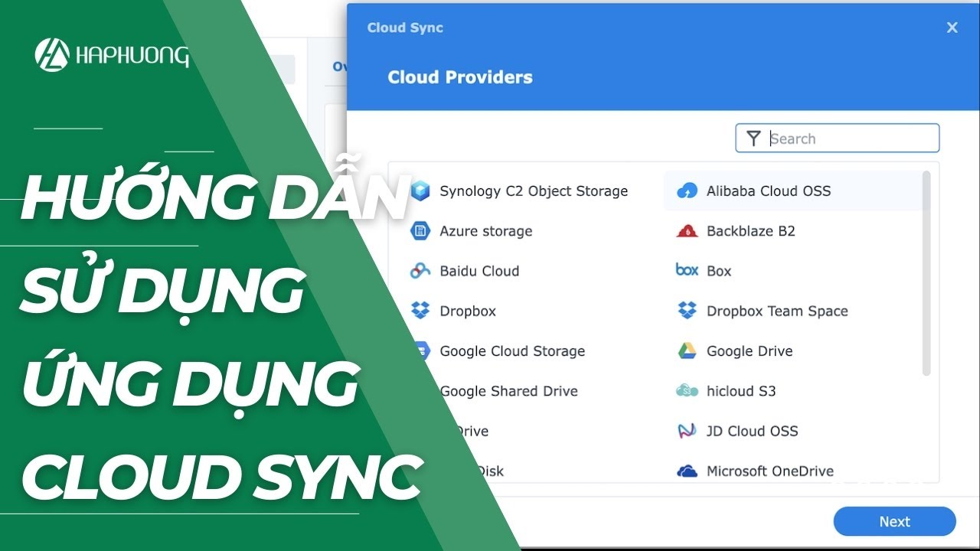
Task: Click "Baidu Cloud" label
Action: tap(479, 271)
